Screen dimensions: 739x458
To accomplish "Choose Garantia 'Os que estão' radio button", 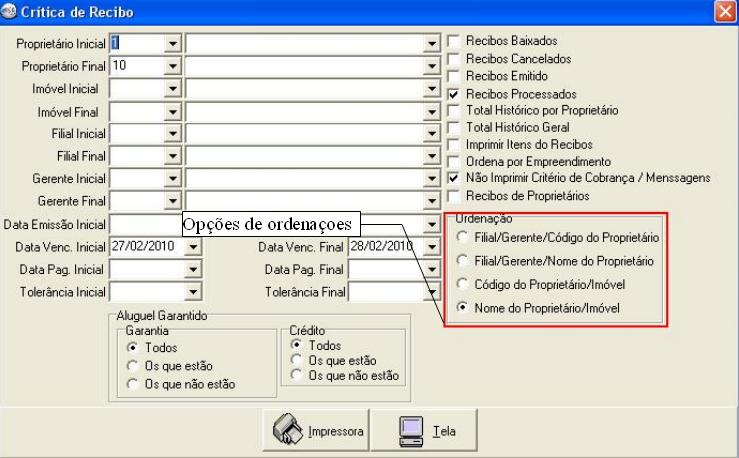I will 132,365.
